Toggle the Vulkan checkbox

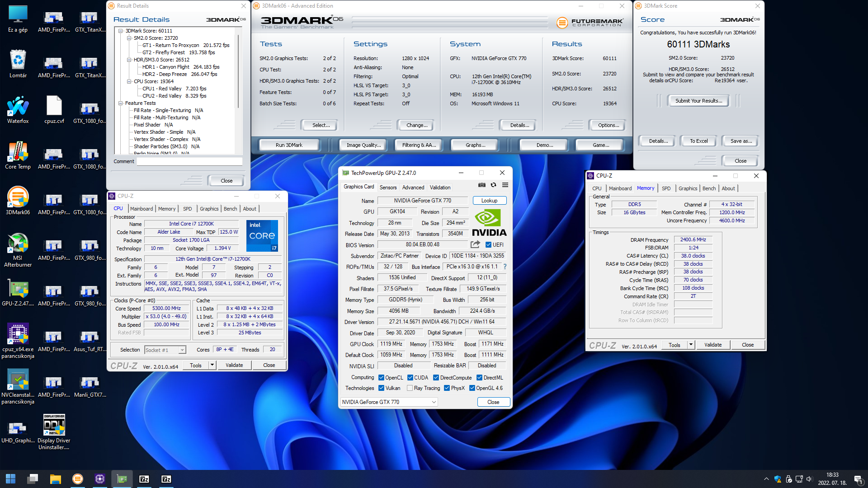[381, 388]
